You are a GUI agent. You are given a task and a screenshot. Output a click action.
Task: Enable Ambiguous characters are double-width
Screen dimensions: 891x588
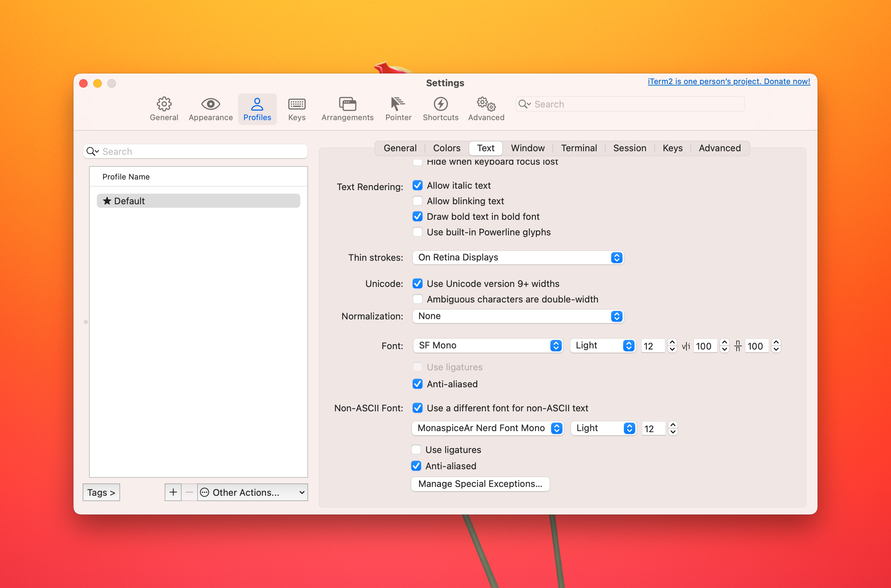(x=418, y=299)
